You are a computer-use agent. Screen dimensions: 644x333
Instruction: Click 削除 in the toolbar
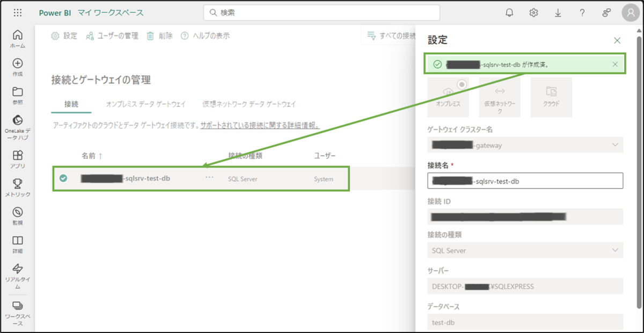pos(160,36)
